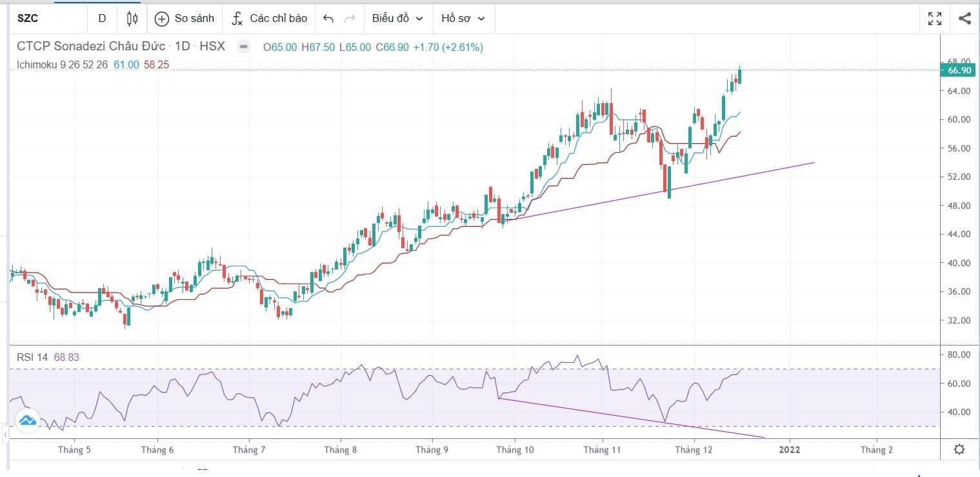Viewport: 980px width, 477px height.
Task: Click the Ichimoku 58.25 red value
Action: (156, 64)
